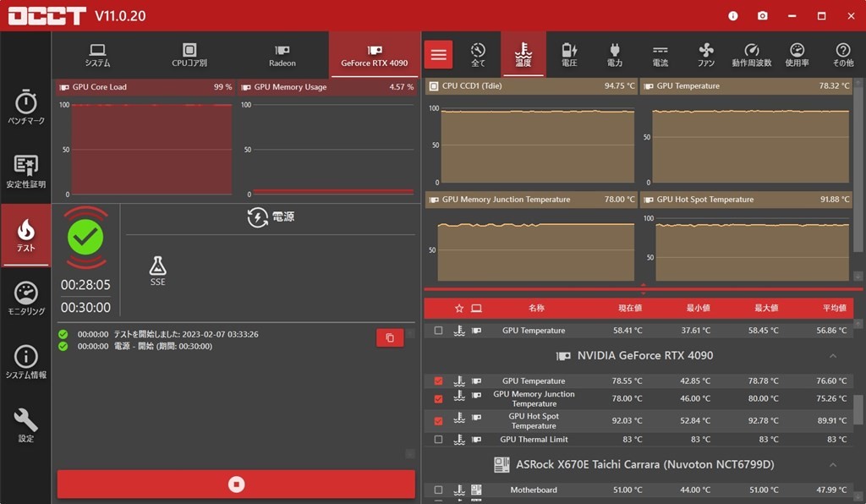Show the 電圧 voltage sensors

pos(569,55)
